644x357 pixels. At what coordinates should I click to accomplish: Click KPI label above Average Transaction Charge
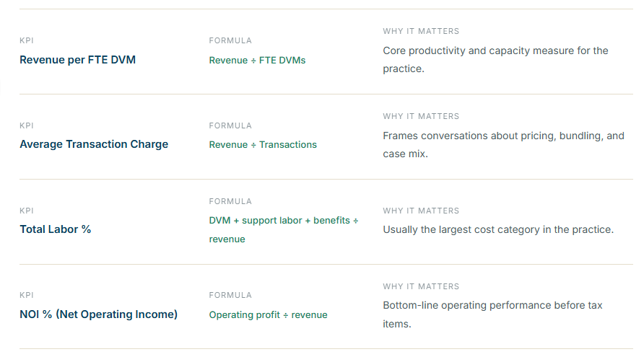click(x=27, y=125)
